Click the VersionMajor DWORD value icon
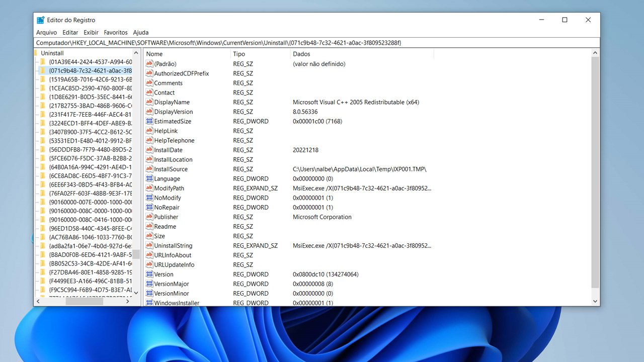Screen dimensions: 644x362 pos(149,284)
